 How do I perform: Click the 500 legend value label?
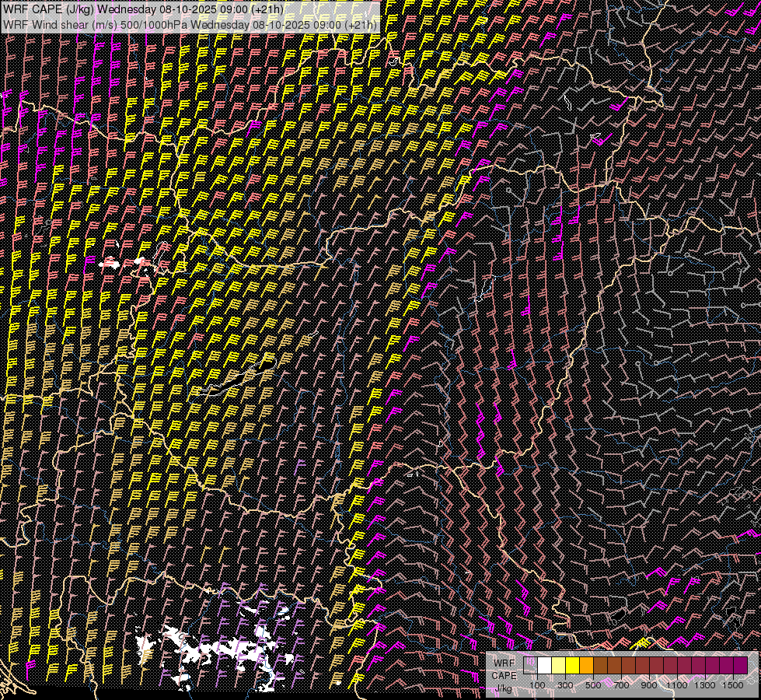(593, 685)
